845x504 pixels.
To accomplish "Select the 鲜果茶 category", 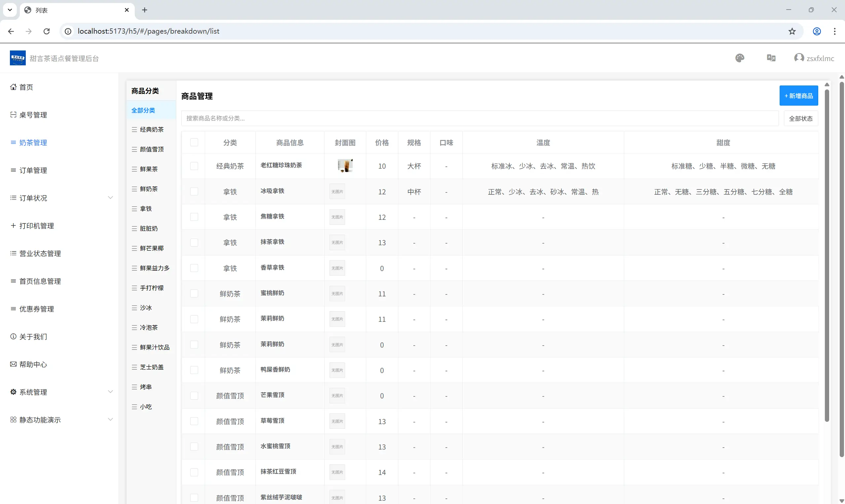I will pyautogui.click(x=149, y=169).
